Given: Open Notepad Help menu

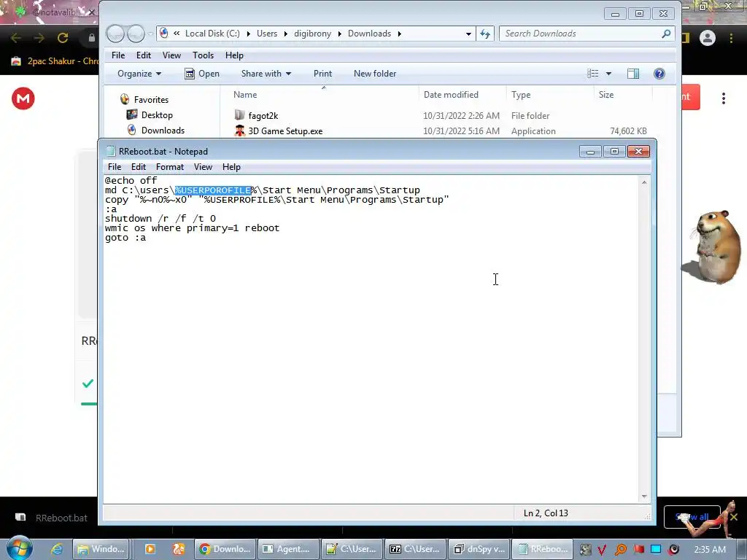Looking at the screenshot, I should pos(231,167).
